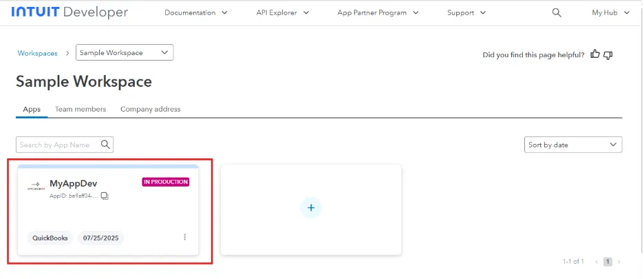Open the MyAppDev app name
The image size is (644, 279).
point(74,183)
